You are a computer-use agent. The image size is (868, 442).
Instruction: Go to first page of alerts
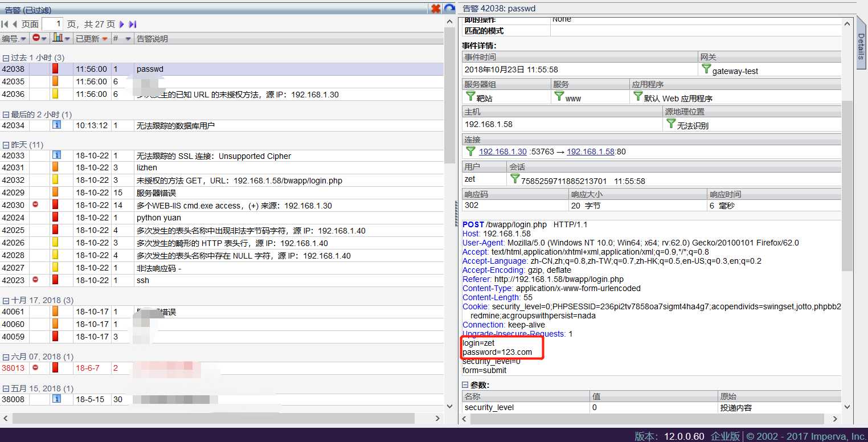[x=5, y=24]
